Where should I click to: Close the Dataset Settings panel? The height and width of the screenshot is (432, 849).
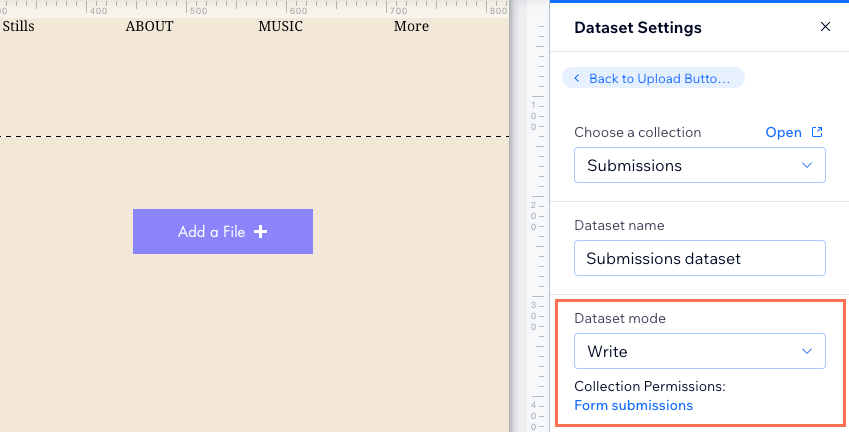825,27
